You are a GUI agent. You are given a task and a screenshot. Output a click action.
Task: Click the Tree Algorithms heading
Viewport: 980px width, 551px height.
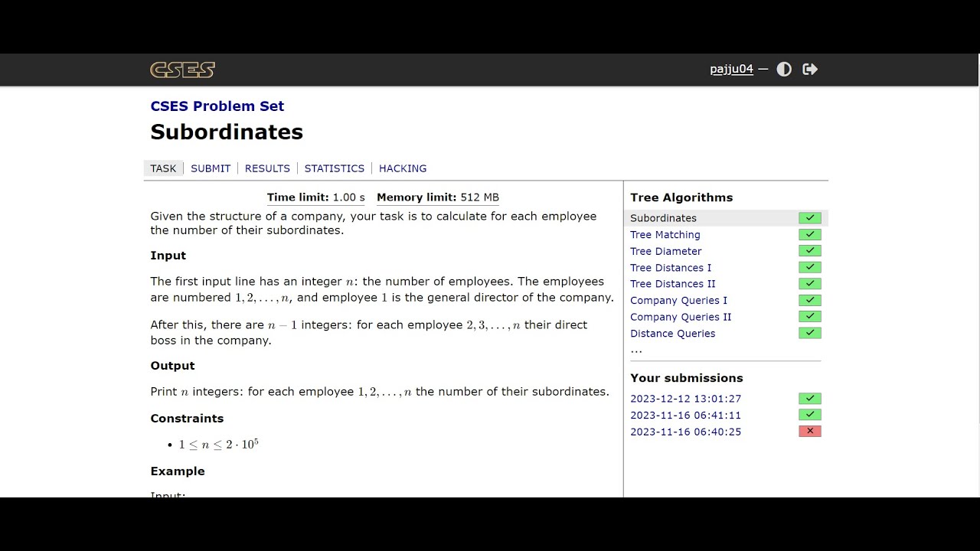[681, 197]
